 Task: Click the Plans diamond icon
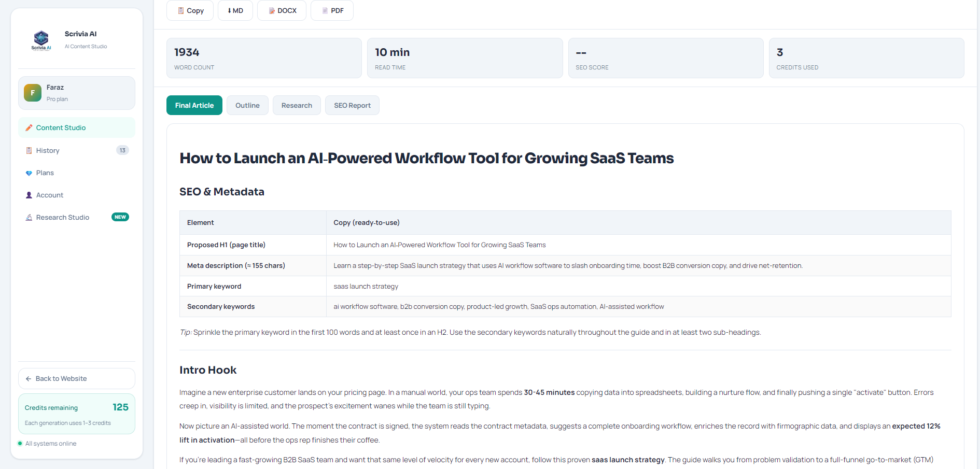[29, 173]
